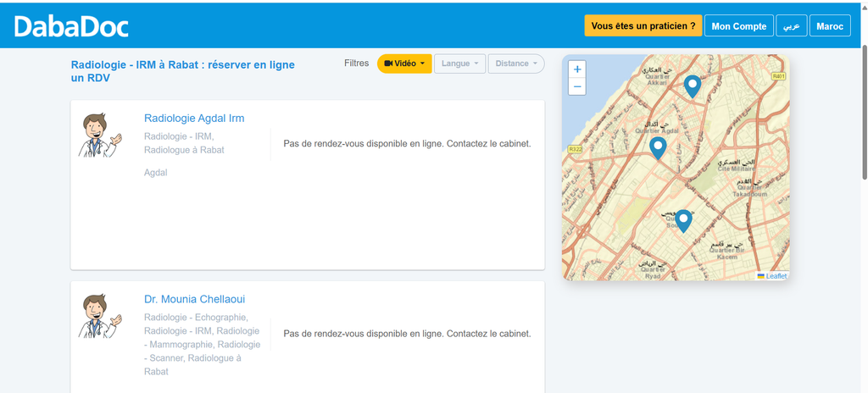Click the 'Filtres' label
The width and height of the screenshot is (868, 393).
[356, 64]
